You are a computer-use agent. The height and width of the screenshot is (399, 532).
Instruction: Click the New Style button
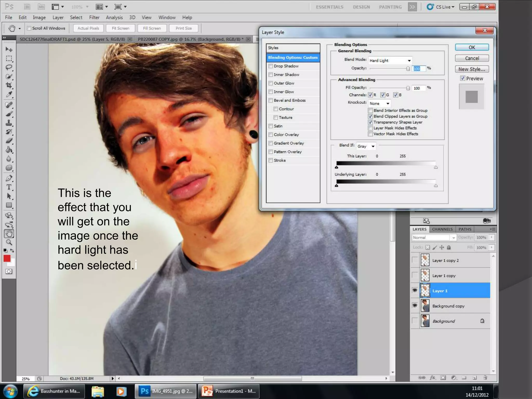(472, 69)
